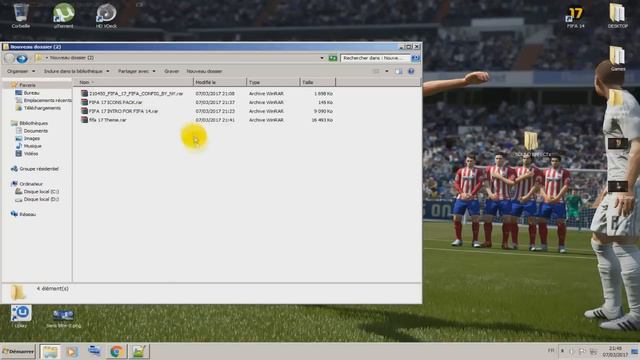Toggle the preview pane icon in the toolbar
Screen dimensions: 640x360
[x=398, y=71]
